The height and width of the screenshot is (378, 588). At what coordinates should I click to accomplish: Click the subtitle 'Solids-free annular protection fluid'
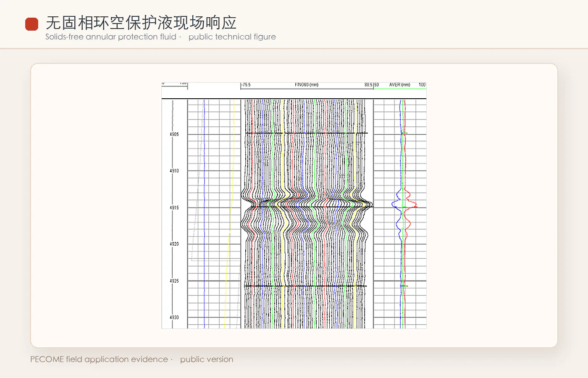(x=111, y=37)
